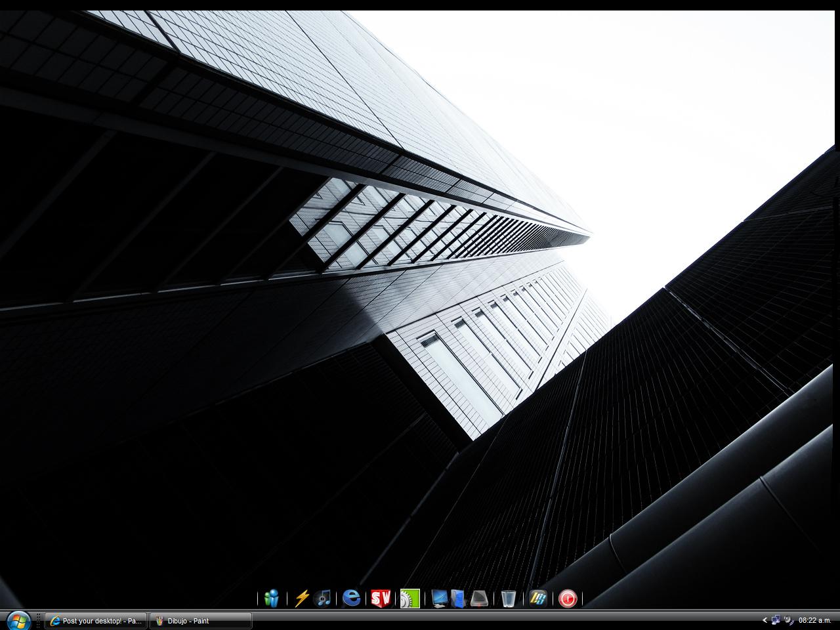Open the blue and yellow striped dock icon
This screenshot has width=840, height=630.
click(x=538, y=598)
